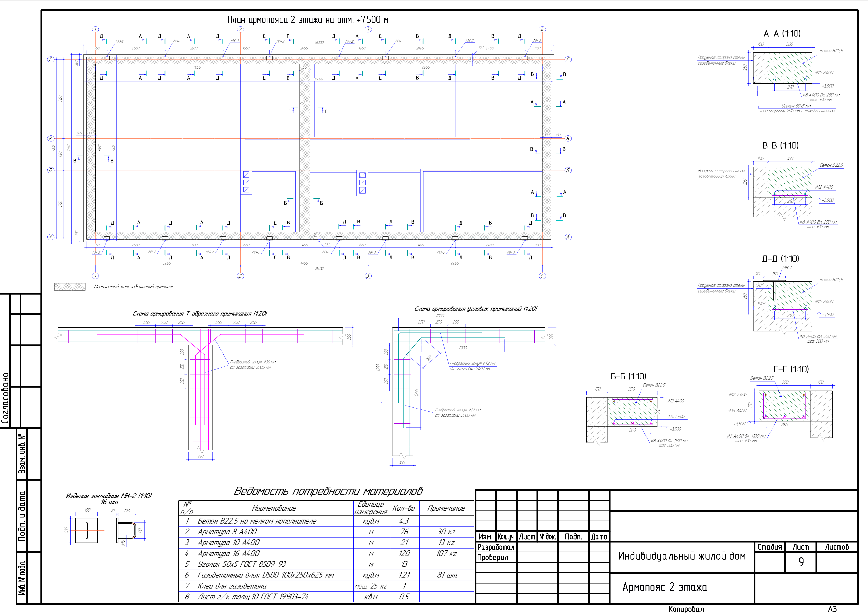Click the 'Г-образный хомут ⌀16 мм' annotation
The image size is (868, 614).
[253, 362]
